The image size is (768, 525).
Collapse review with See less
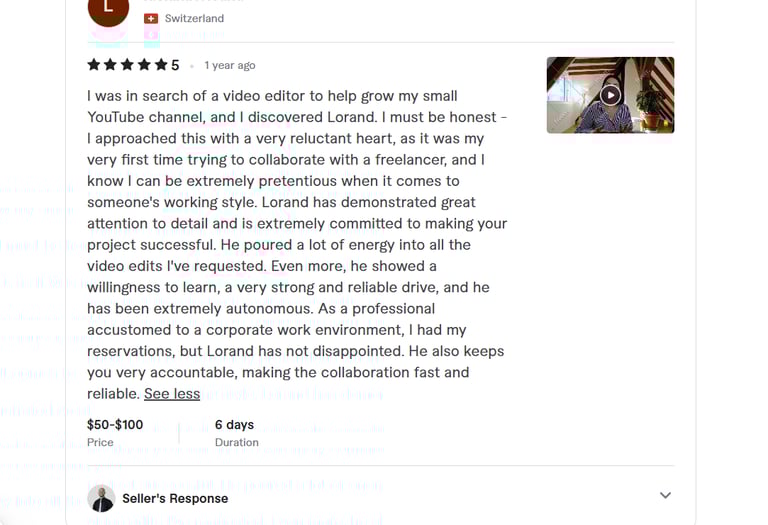(172, 394)
